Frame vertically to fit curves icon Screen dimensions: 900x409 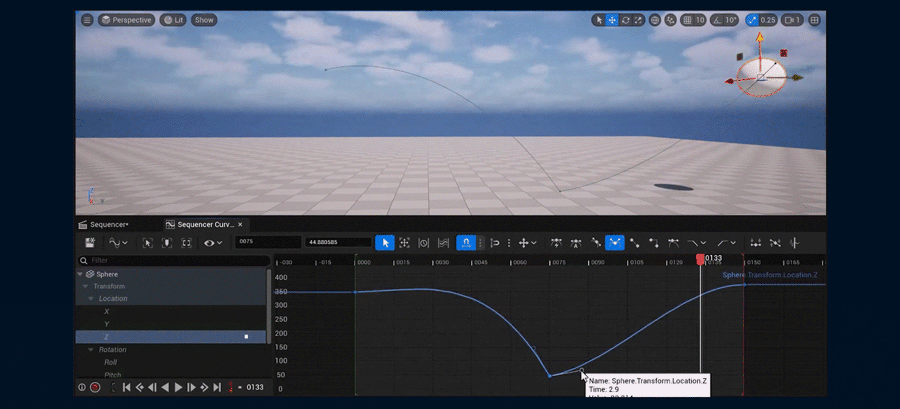click(166, 243)
